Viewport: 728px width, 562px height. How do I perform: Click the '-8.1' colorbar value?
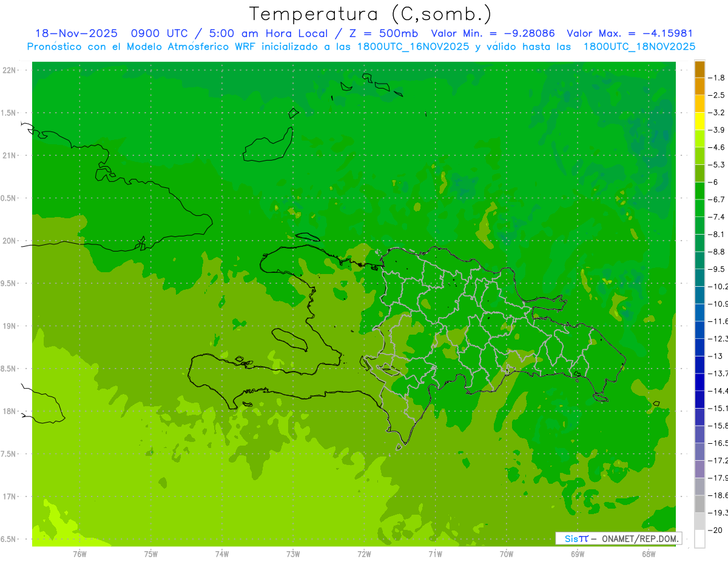point(717,234)
